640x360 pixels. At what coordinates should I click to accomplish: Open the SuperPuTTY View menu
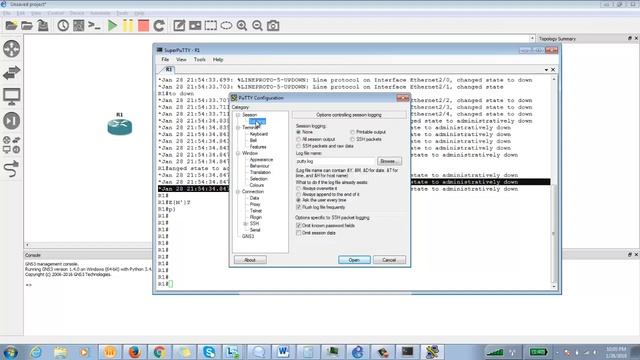(181, 60)
